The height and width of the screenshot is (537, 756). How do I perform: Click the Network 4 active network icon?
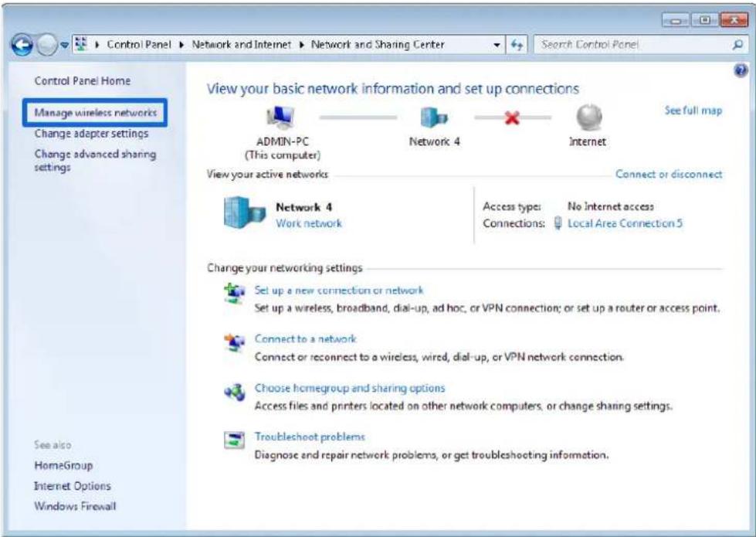245,212
